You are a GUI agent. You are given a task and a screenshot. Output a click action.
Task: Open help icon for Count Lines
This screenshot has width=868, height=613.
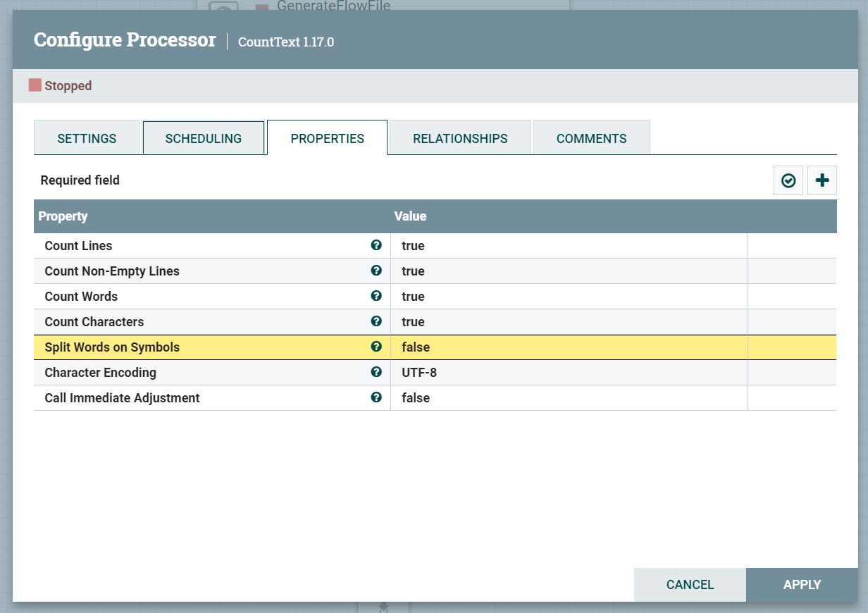click(x=376, y=245)
